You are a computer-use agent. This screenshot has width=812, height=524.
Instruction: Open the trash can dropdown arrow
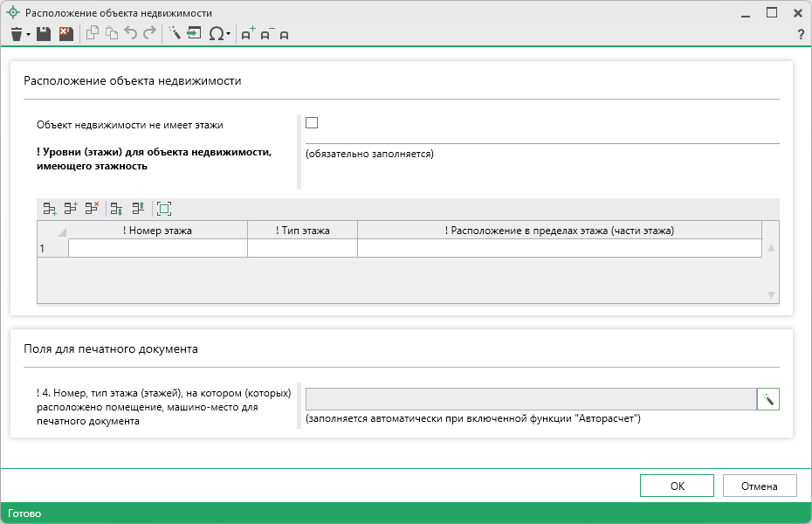[28, 35]
